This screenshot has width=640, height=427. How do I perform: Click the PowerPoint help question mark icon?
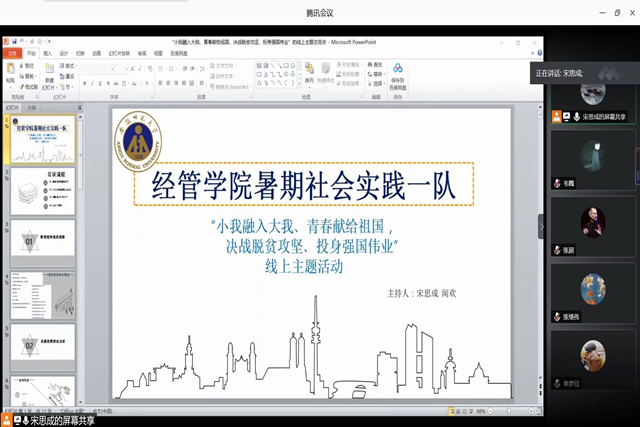(540, 53)
